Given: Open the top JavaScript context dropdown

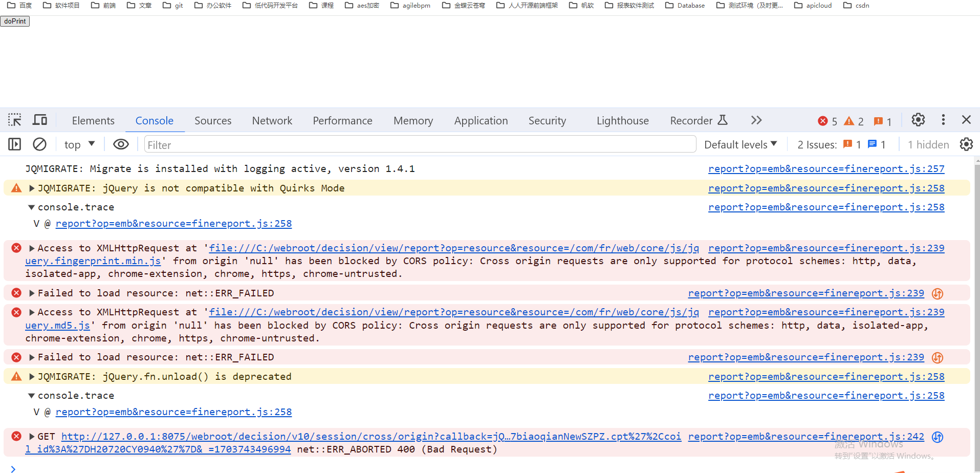Looking at the screenshot, I should point(79,144).
